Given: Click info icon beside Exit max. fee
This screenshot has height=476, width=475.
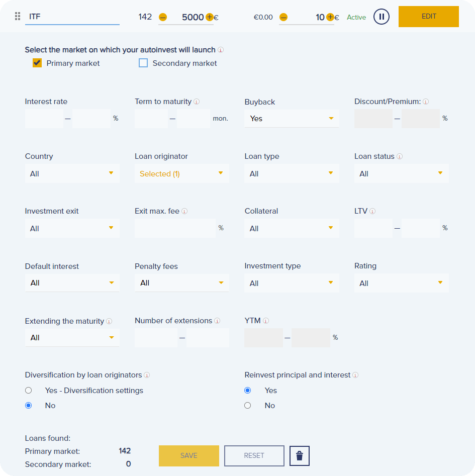Looking at the screenshot, I should click(184, 212).
